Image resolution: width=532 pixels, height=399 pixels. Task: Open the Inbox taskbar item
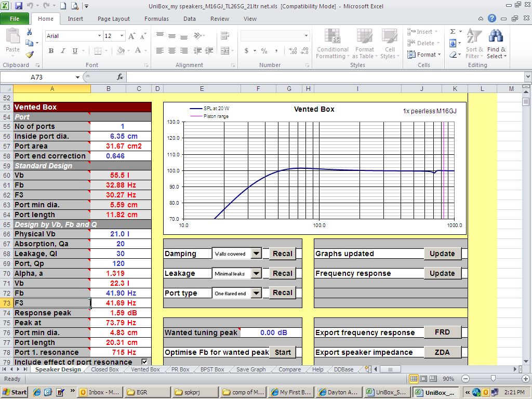click(x=100, y=392)
